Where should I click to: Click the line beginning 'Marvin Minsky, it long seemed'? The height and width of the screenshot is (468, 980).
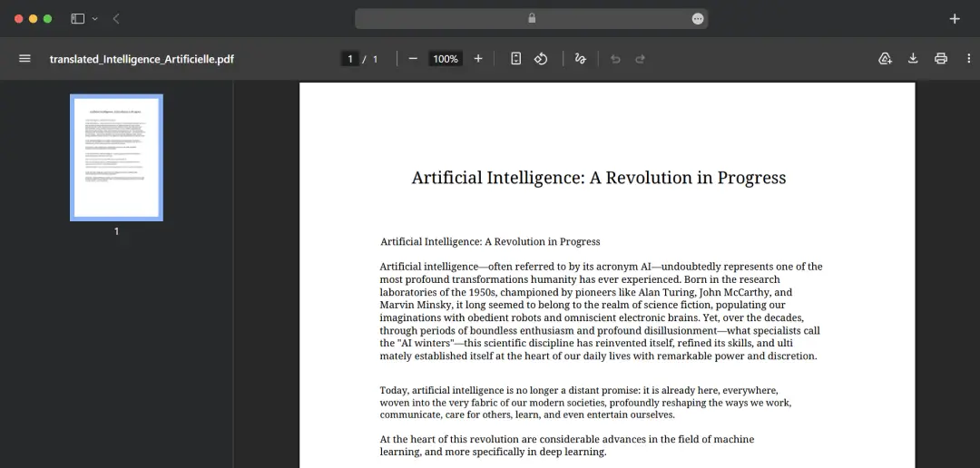coord(583,305)
